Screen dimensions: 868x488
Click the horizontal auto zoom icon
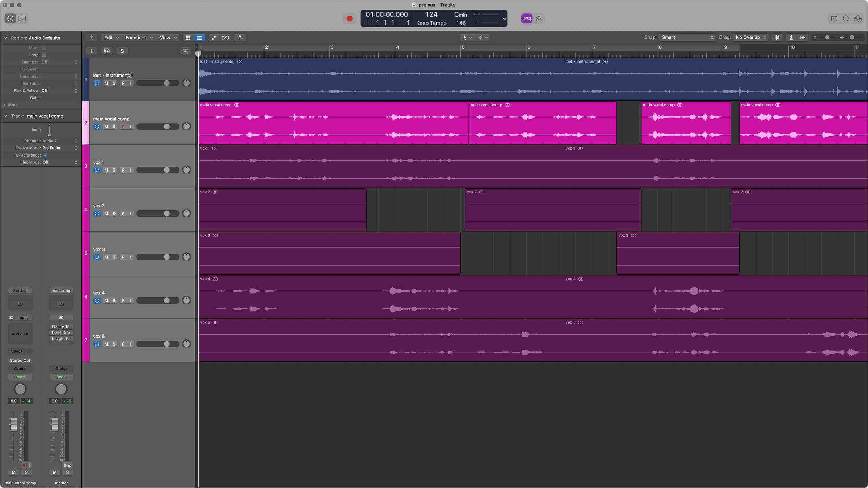[x=803, y=37]
